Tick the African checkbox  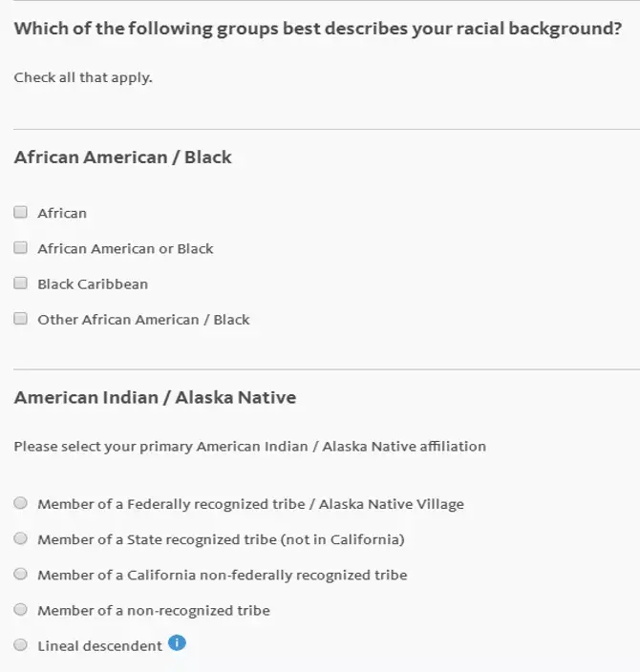[x=21, y=213]
